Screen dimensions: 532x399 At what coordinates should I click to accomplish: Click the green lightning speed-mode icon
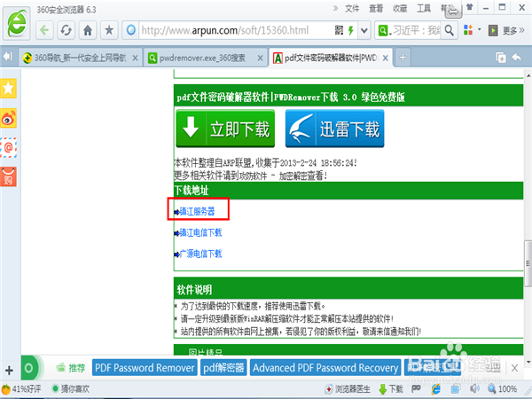click(x=351, y=30)
